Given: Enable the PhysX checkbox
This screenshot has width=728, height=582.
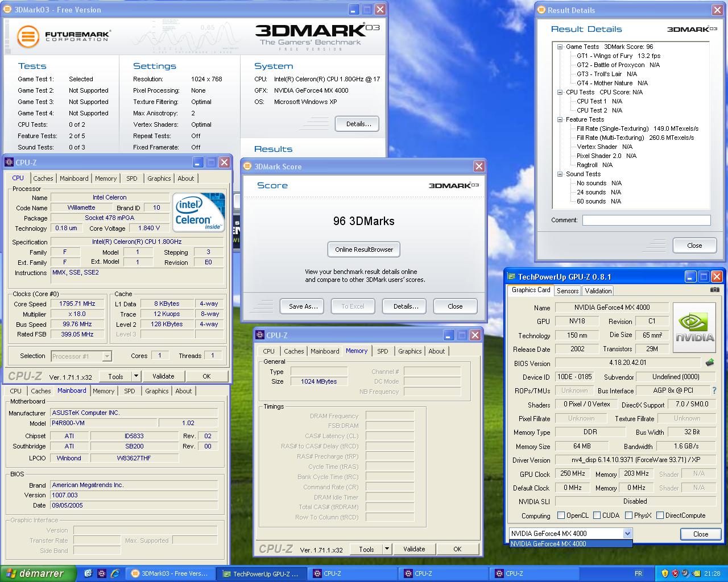Looking at the screenshot, I should pyautogui.click(x=628, y=515).
